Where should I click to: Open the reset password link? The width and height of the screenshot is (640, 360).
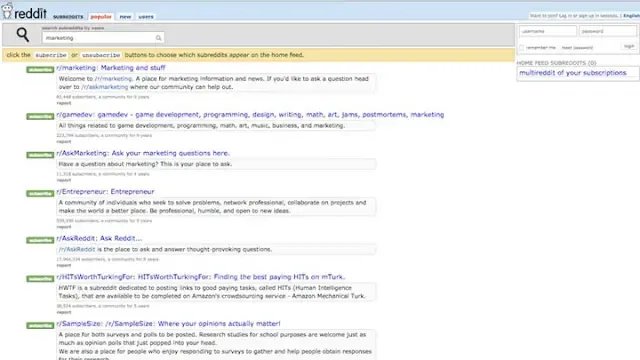pyautogui.click(x=577, y=48)
